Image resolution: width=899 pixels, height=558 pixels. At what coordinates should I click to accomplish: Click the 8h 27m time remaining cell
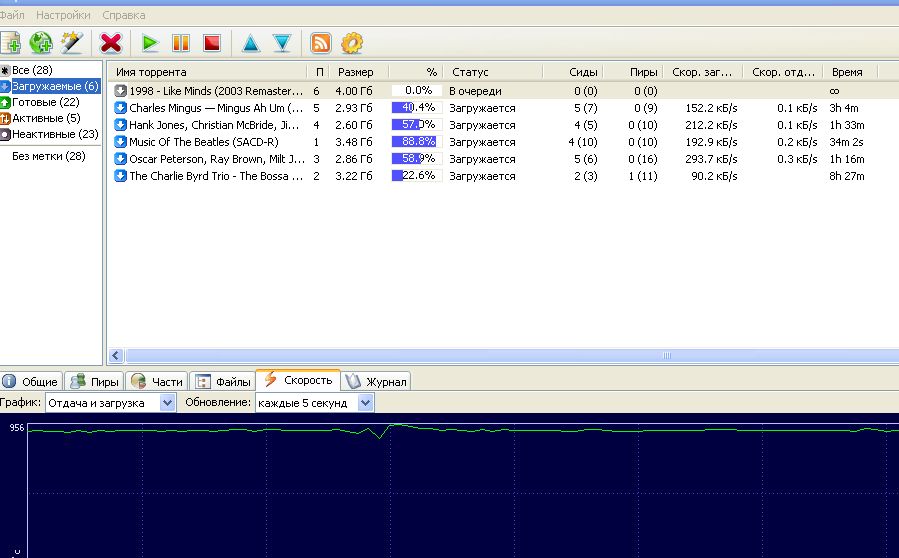pyautogui.click(x=846, y=176)
